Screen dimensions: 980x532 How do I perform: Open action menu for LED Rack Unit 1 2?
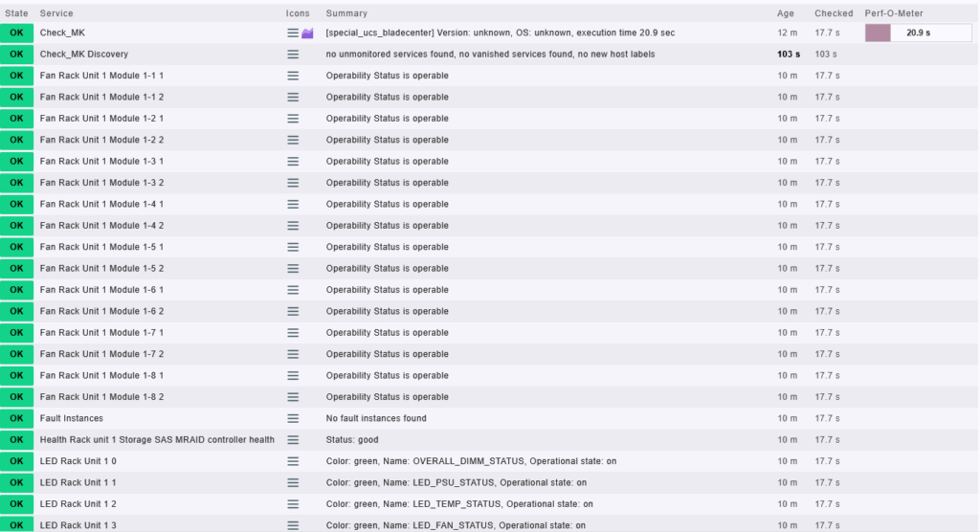coord(293,504)
